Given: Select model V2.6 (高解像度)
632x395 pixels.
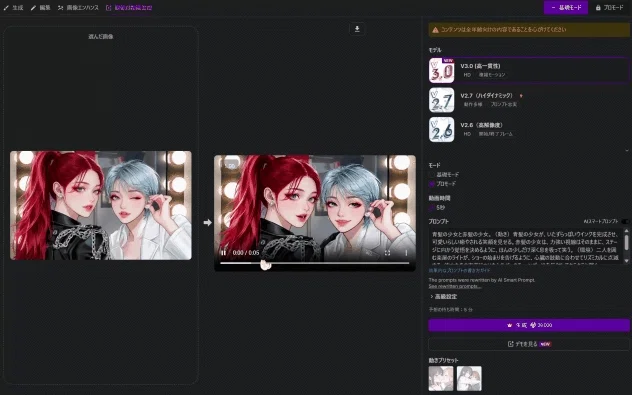Looking at the screenshot, I should click(528, 129).
